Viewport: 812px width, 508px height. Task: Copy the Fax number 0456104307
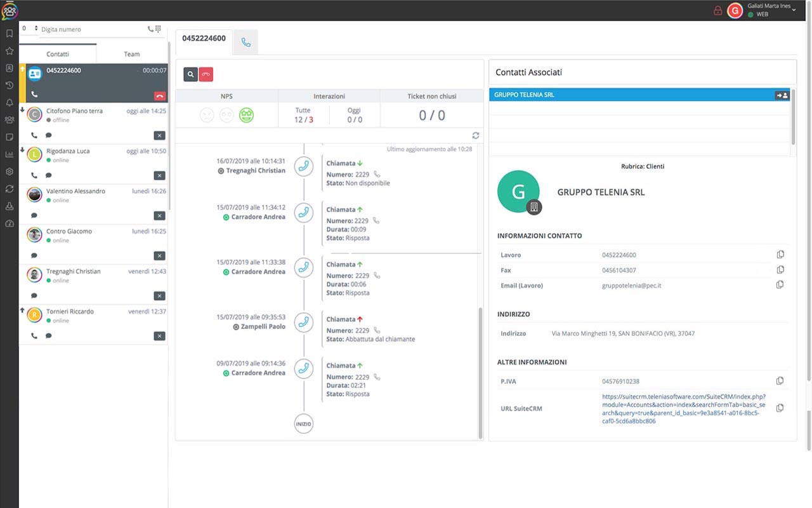tap(780, 270)
